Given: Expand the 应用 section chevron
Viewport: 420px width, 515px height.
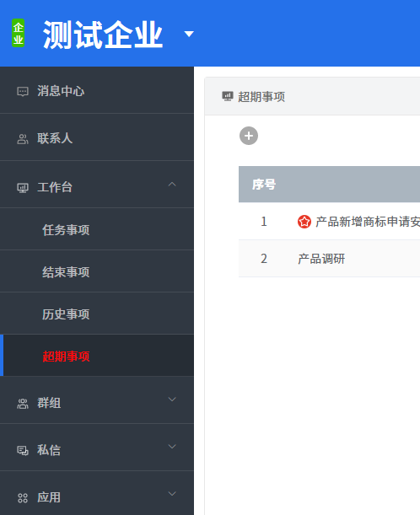Looking at the screenshot, I should click(x=172, y=494).
